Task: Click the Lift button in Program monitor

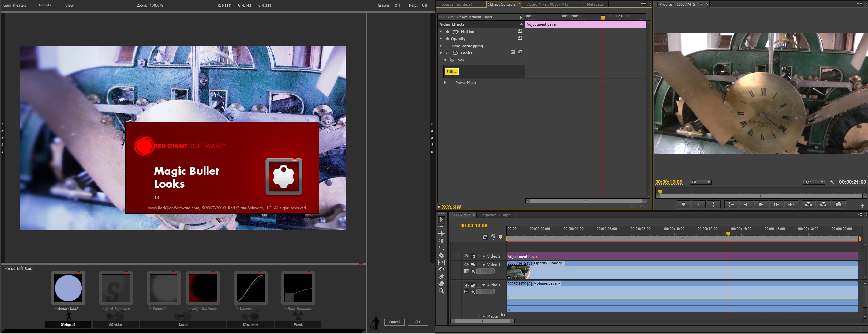Action: click(x=809, y=204)
